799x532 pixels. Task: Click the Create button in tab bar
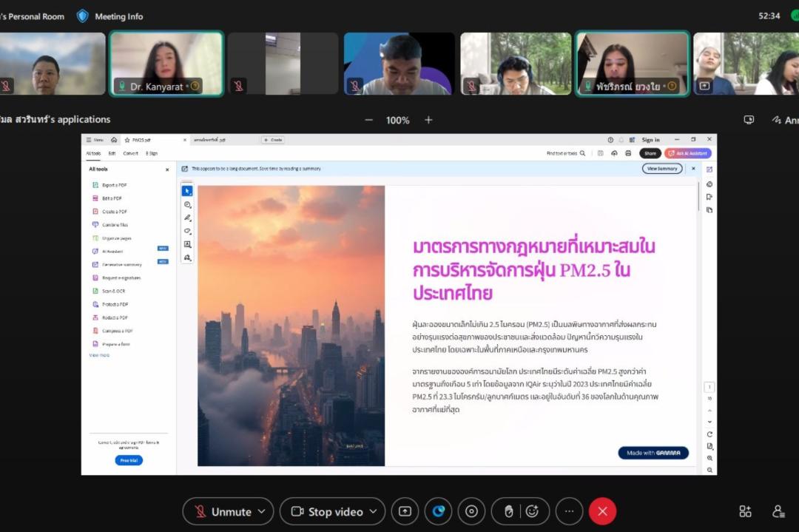point(273,140)
